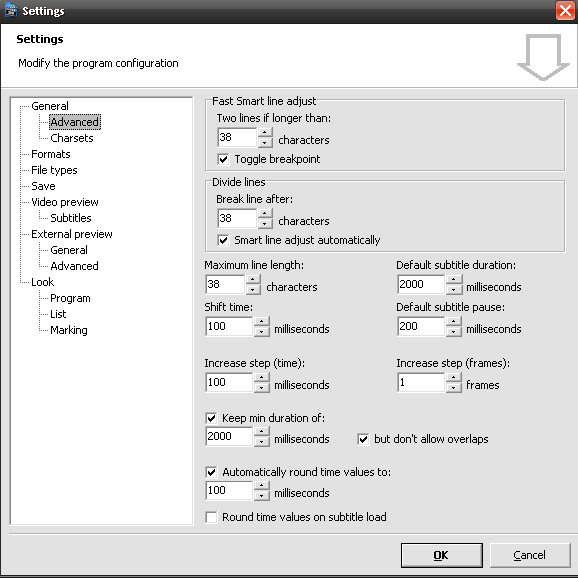The height and width of the screenshot is (578, 578).
Task: Uncheck but don't allow overlaps
Action: (x=363, y=439)
